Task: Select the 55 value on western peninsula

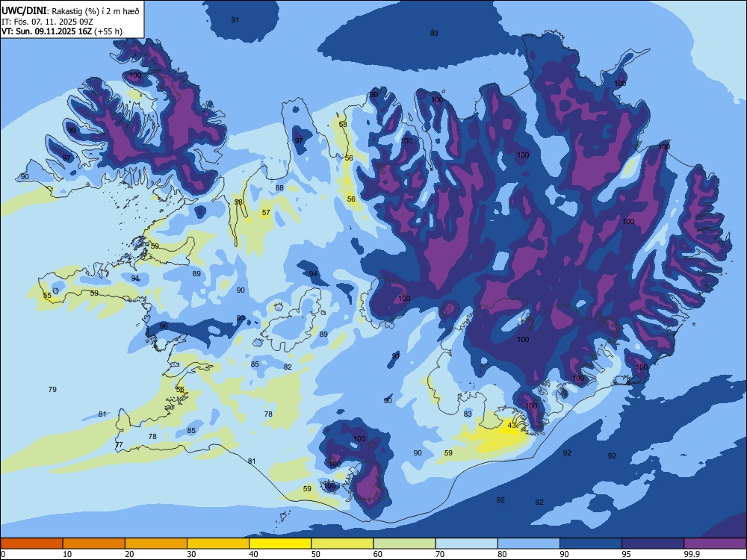Action: [47, 296]
